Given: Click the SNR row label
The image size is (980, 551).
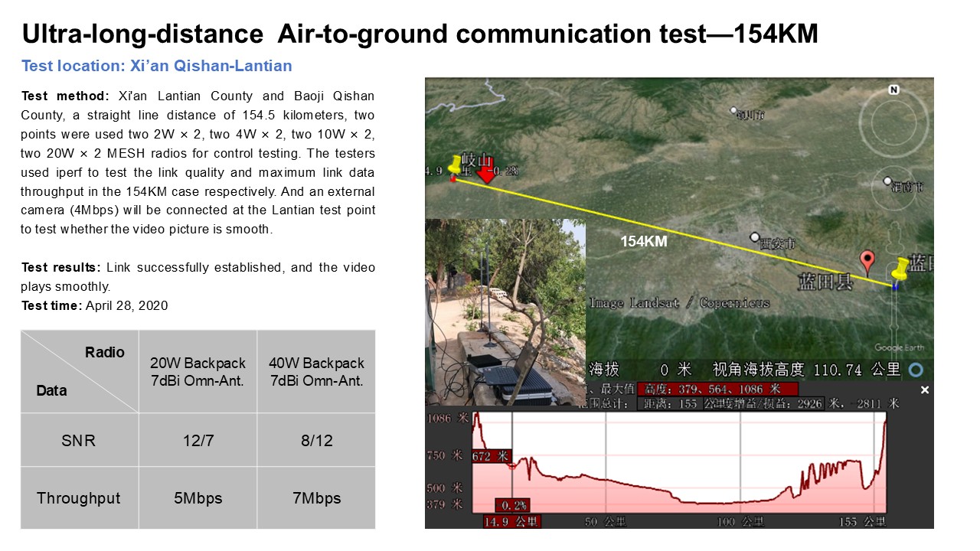Looking at the screenshot, I should click(x=79, y=441).
